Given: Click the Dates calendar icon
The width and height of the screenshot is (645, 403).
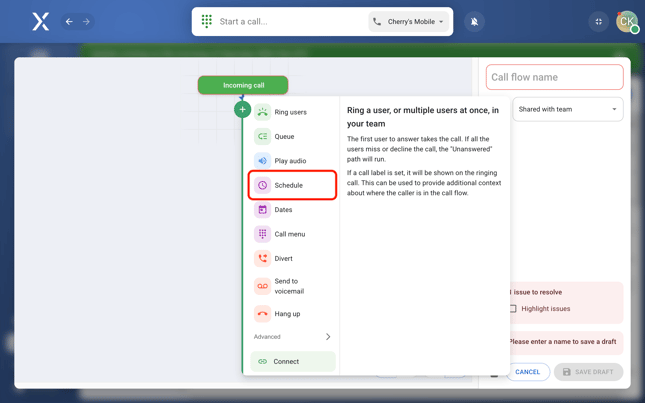Looking at the screenshot, I should 262,210.
